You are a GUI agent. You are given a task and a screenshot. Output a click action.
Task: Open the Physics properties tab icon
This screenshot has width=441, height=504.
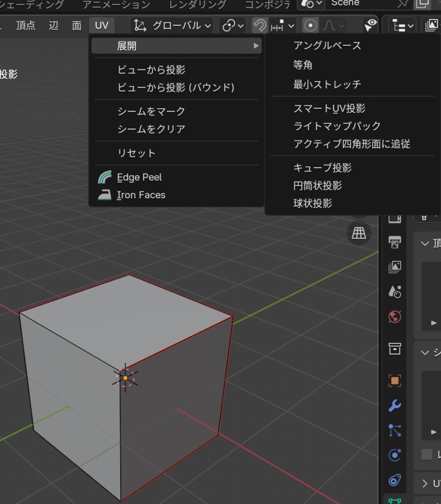pos(394,455)
